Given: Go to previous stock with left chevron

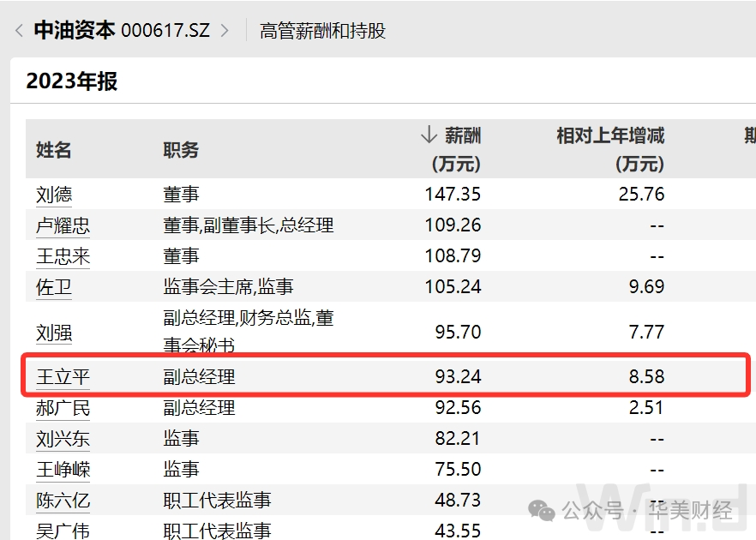Looking at the screenshot, I should pyautogui.click(x=19, y=31).
